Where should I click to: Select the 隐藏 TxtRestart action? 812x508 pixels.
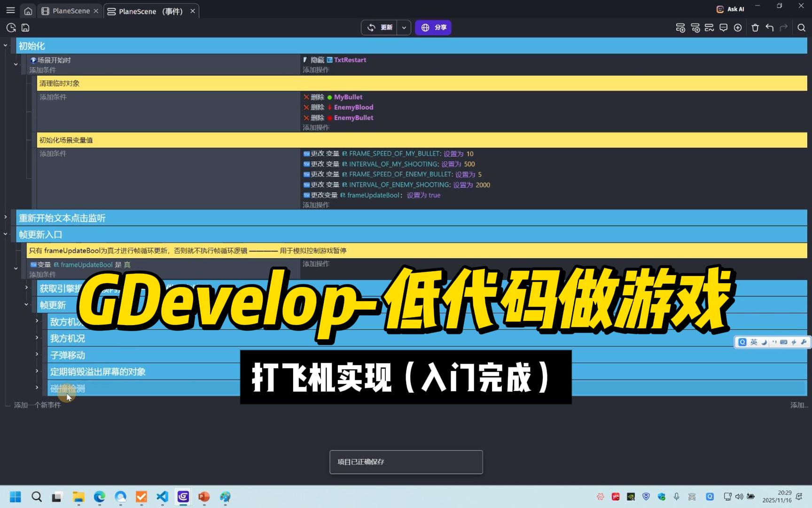(335, 60)
